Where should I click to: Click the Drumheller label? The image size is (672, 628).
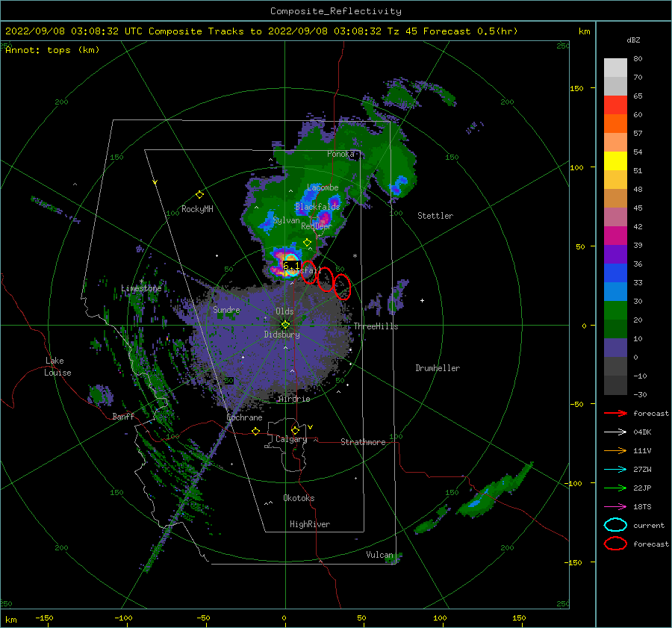click(x=438, y=368)
